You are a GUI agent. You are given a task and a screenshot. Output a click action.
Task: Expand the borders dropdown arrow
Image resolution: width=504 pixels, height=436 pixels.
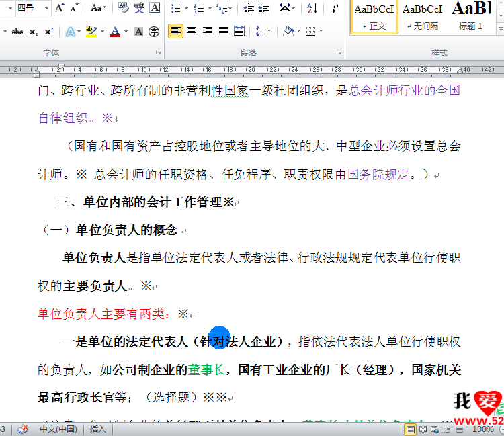[x=321, y=31]
